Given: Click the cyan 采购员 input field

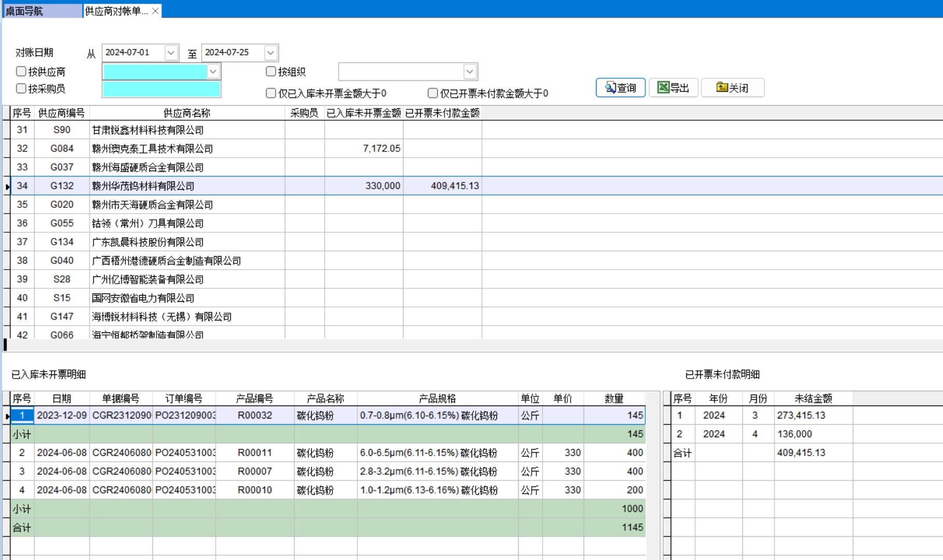Looking at the screenshot, I should tap(161, 89).
